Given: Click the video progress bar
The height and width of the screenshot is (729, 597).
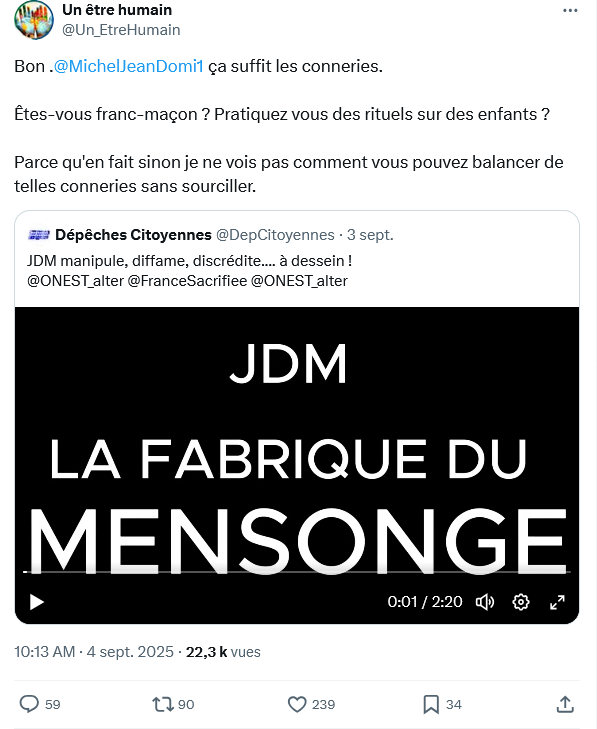Looking at the screenshot, I should pyautogui.click(x=297, y=572).
